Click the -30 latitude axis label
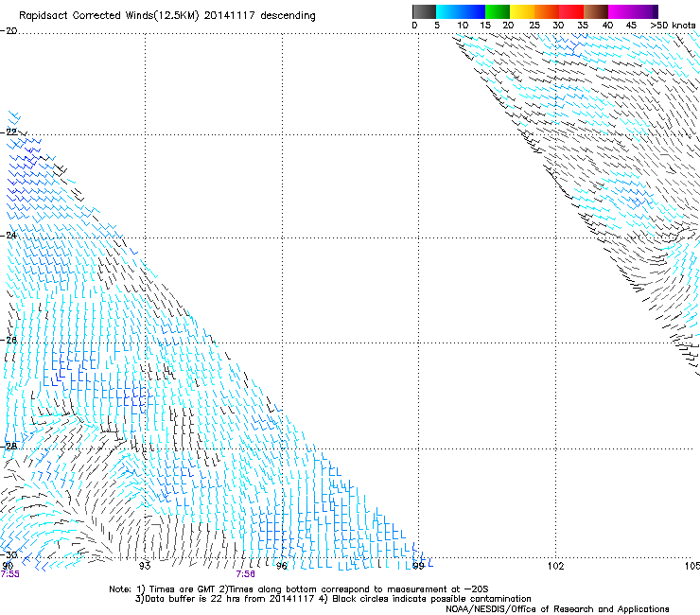This screenshot has width=700, height=615. (9, 554)
